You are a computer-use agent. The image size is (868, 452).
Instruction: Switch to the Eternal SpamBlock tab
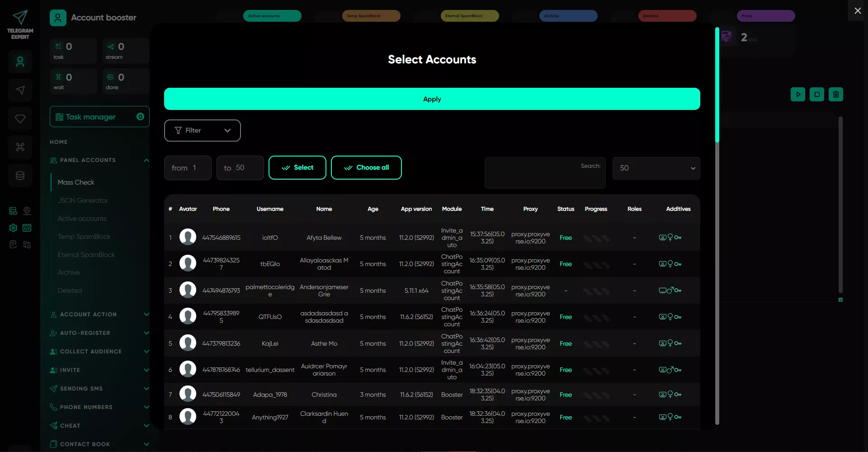point(470,16)
